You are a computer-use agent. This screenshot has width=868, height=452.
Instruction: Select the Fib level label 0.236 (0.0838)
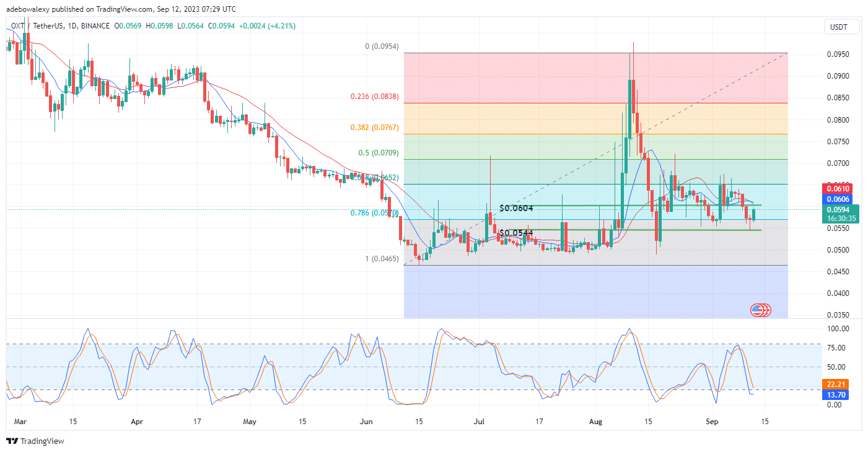point(374,97)
